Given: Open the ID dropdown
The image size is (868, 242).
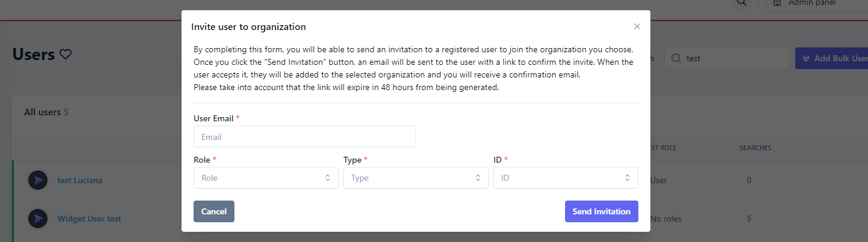Looking at the screenshot, I should click(x=566, y=178).
